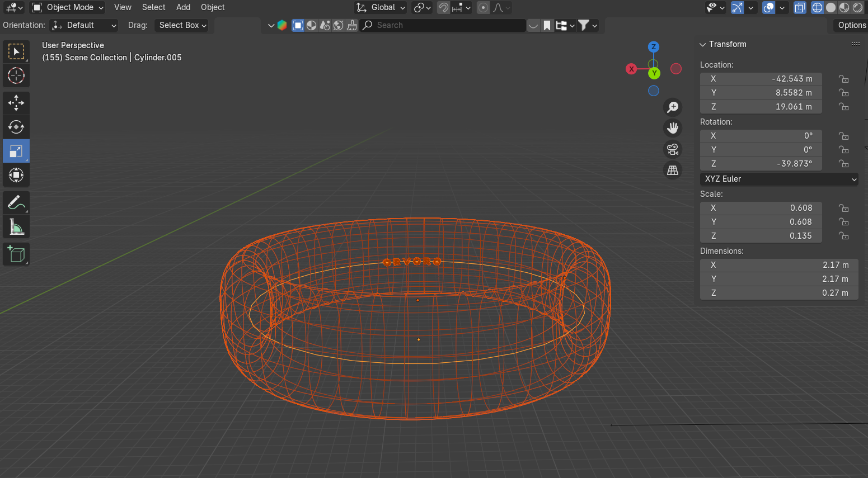Screen dimensions: 868x478
Task: Click the negative Z axis gizmo circle
Action: click(x=654, y=91)
